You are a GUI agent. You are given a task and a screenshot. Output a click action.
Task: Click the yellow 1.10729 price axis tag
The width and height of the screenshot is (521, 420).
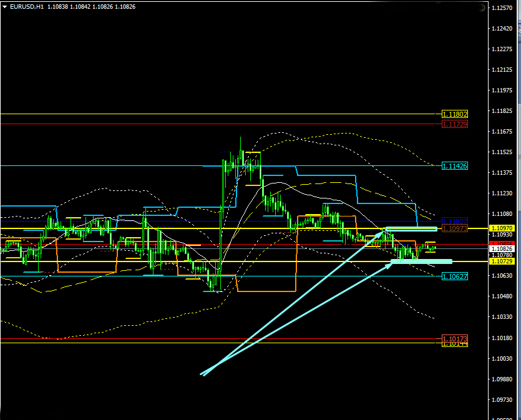coord(502,261)
